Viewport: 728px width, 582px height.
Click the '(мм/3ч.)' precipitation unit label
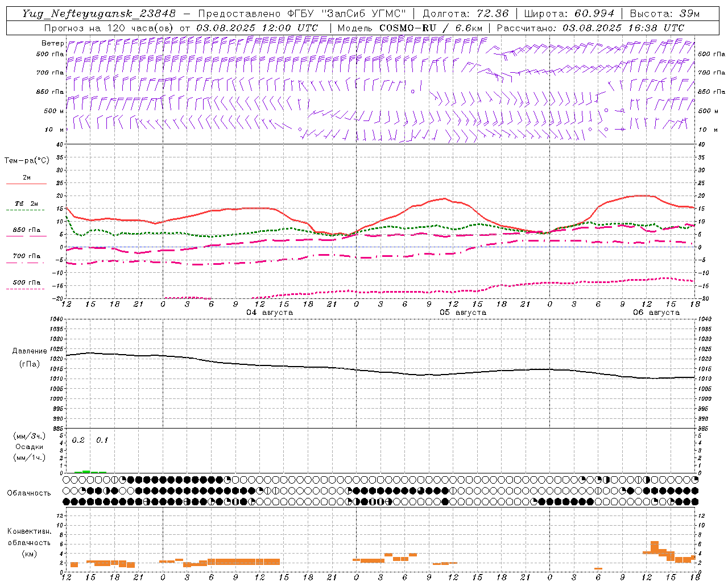click(30, 436)
